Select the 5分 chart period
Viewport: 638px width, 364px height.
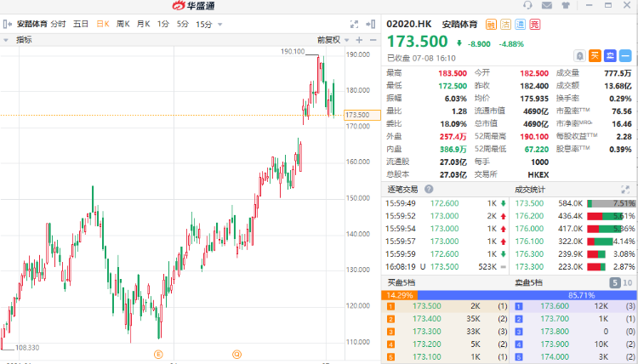[x=183, y=25]
